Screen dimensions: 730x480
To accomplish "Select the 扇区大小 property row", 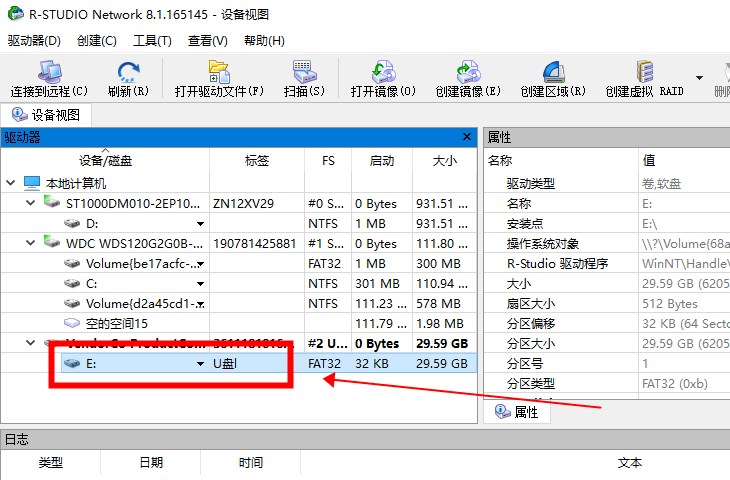I will (x=607, y=304).
